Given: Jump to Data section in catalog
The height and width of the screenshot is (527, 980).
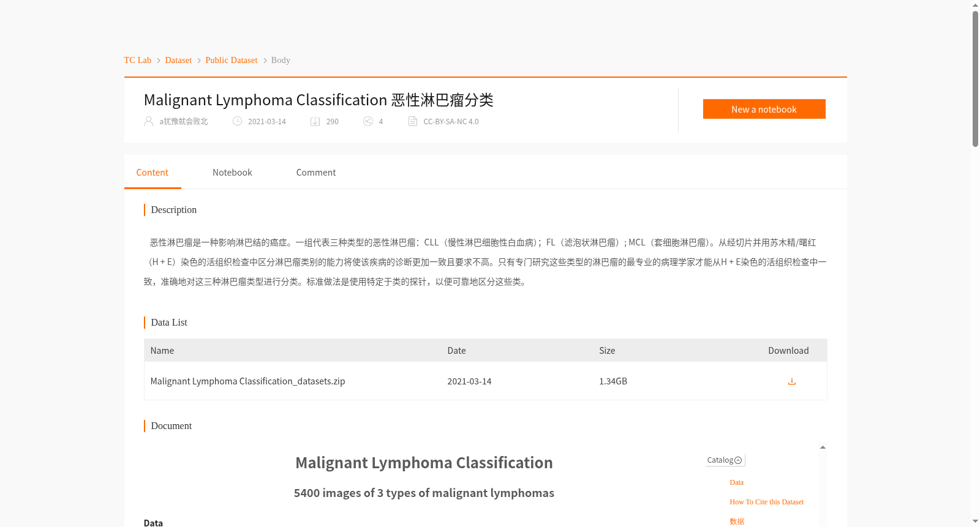Looking at the screenshot, I should tap(736, 482).
